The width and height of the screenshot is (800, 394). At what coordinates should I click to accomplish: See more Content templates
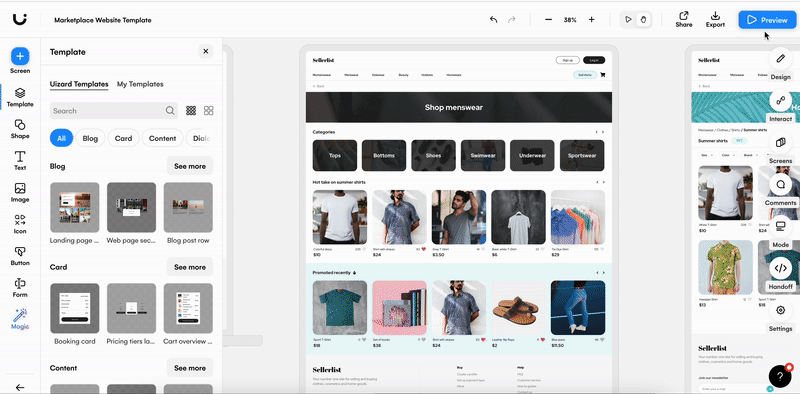pyautogui.click(x=190, y=368)
